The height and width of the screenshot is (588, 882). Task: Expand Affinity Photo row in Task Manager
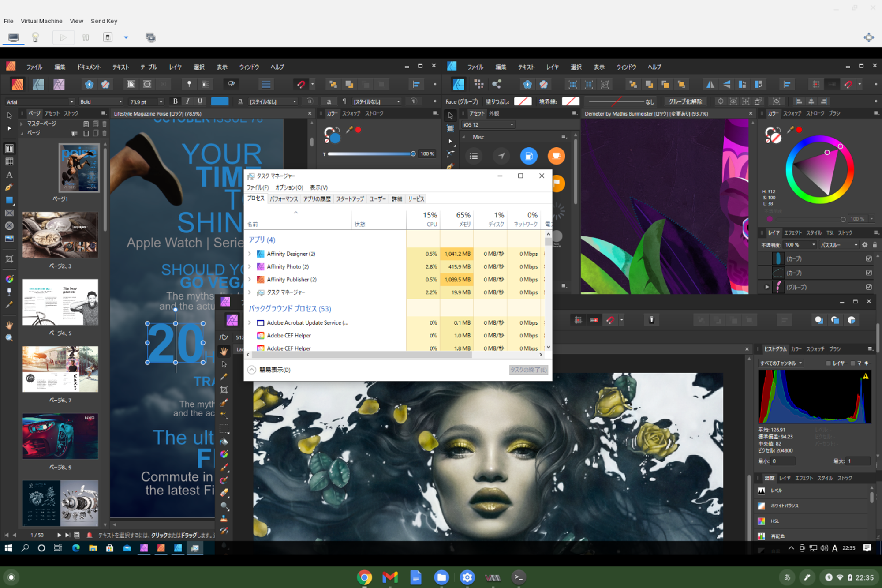[x=250, y=266]
